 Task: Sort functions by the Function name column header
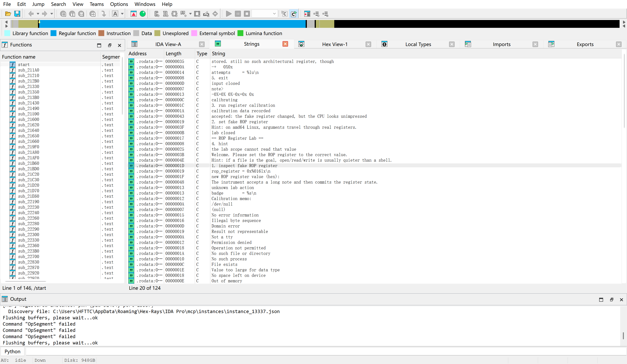pos(51,57)
